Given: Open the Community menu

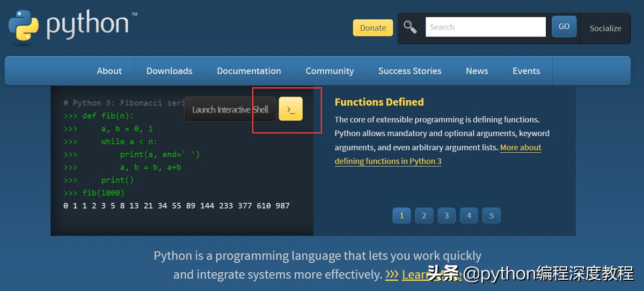Looking at the screenshot, I should 330,71.
